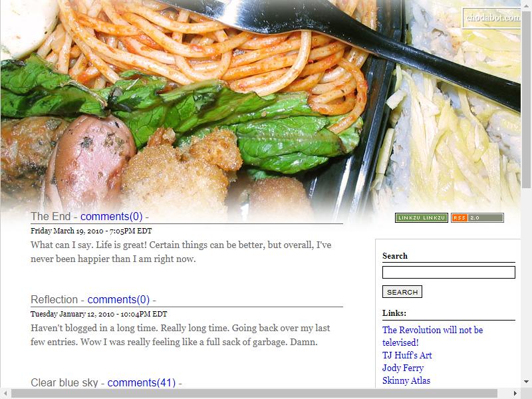Open the RSS 2.0 feed badge

tap(477, 218)
